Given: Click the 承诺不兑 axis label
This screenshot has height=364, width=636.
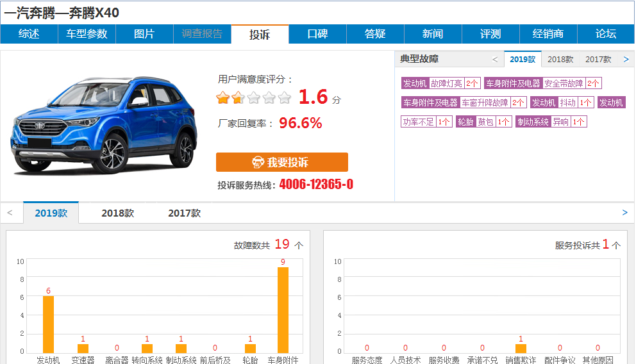Looking at the screenshot, I should coord(482,360).
